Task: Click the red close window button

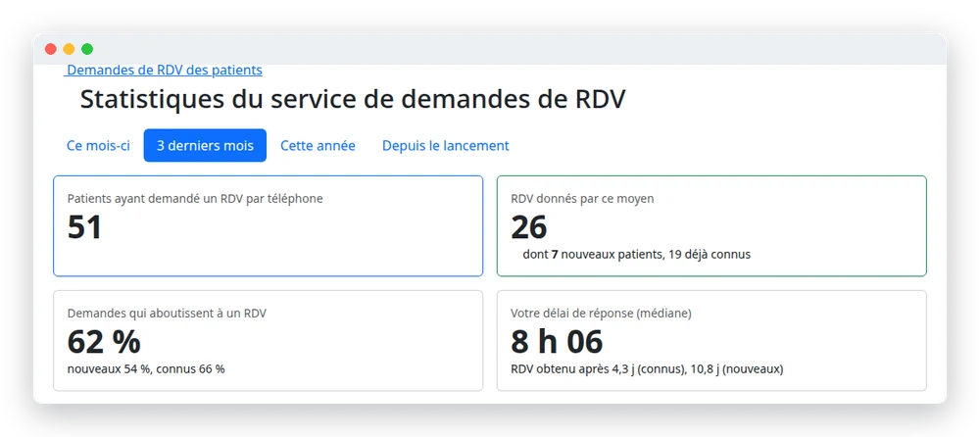Action: [x=51, y=49]
